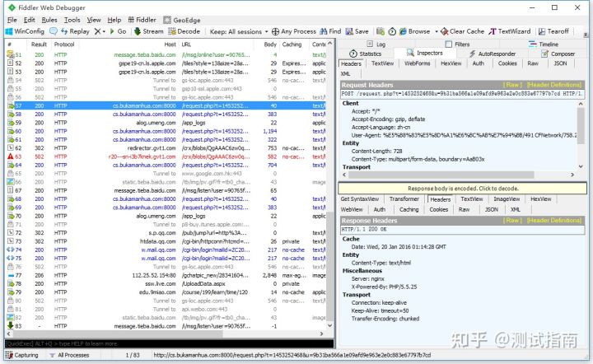This screenshot has height=364, width=593.
Task: Click the comment speech bubble icon
Action: tap(54, 31)
